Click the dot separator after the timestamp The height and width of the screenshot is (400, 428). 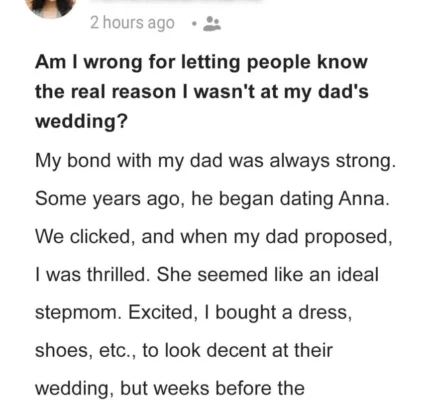pos(195,24)
